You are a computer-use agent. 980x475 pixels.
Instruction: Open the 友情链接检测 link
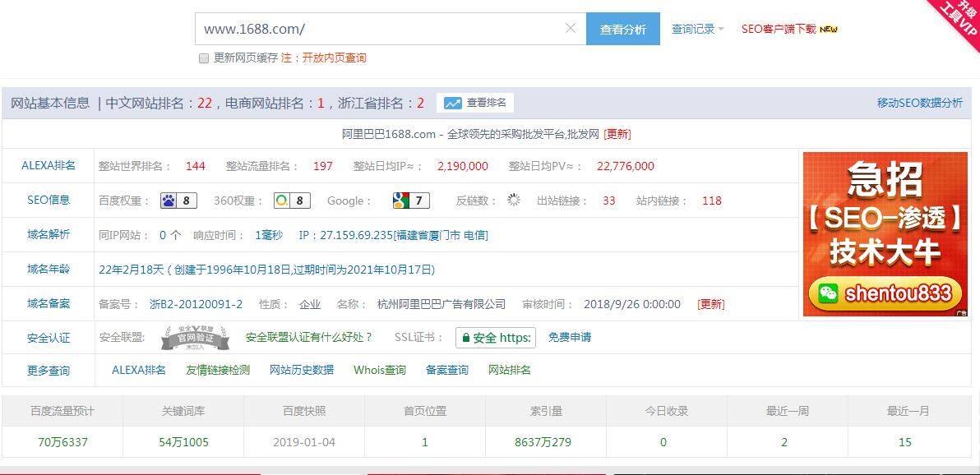click(x=218, y=370)
